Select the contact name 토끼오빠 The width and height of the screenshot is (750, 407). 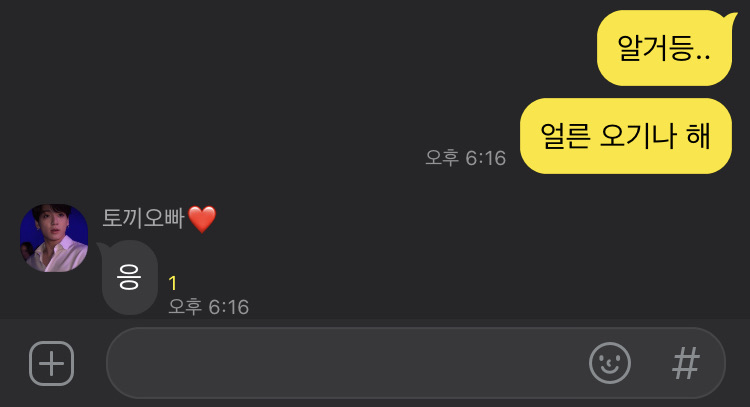tap(143, 218)
